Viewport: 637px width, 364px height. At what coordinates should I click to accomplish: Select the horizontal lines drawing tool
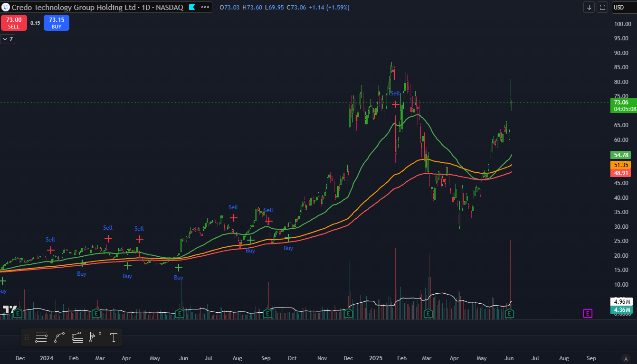tap(41, 338)
